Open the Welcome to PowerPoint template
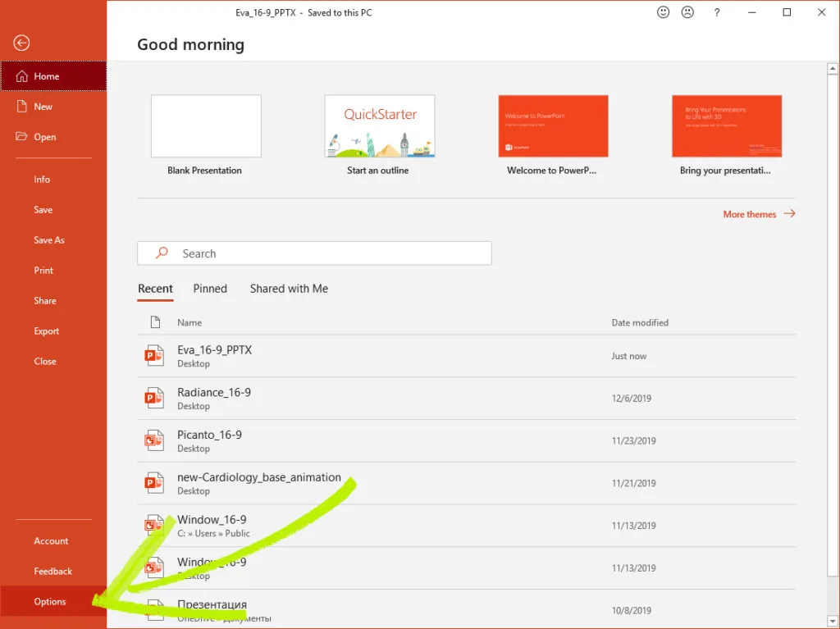Screen dimensions: 840x629 [553, 126]
